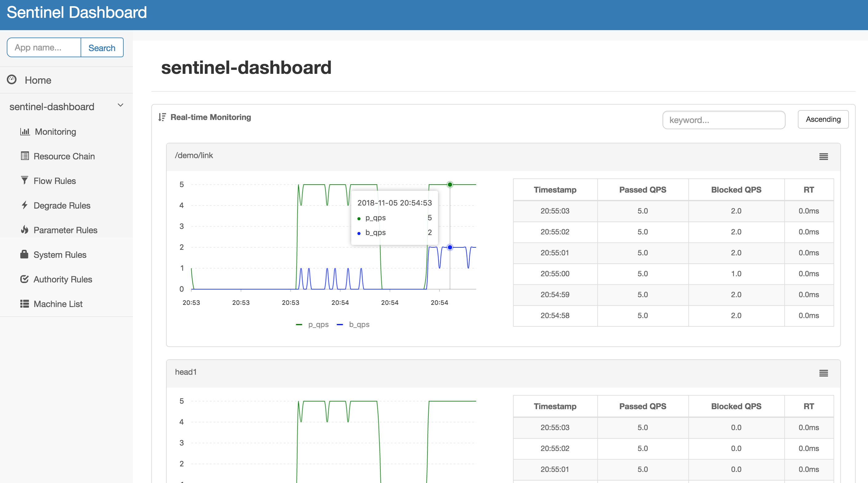The width and height of the screenshot is (868, 483).
Task: Toggle p_qps legend in /demo/link chart
Action: 313,324
